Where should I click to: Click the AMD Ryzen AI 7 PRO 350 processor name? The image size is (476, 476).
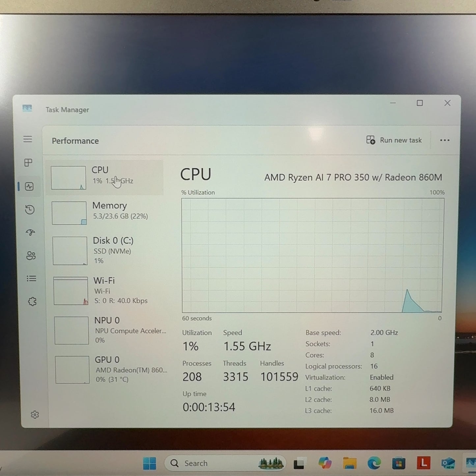click(353, 178)
